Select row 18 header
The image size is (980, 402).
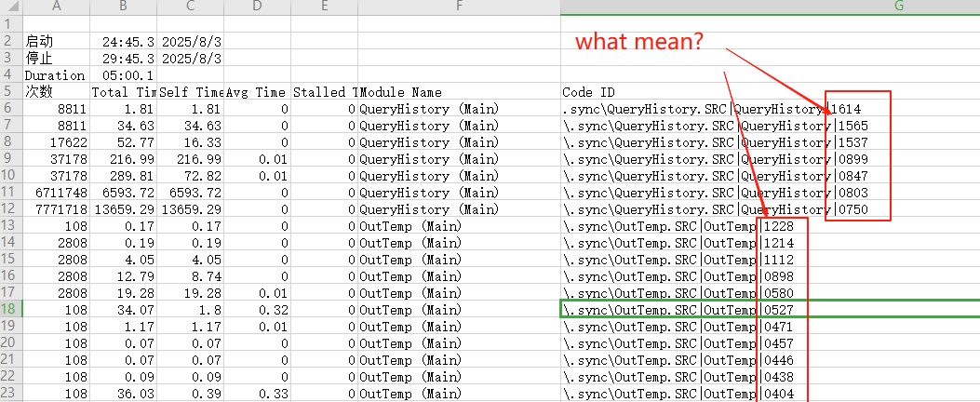(10, 309)
